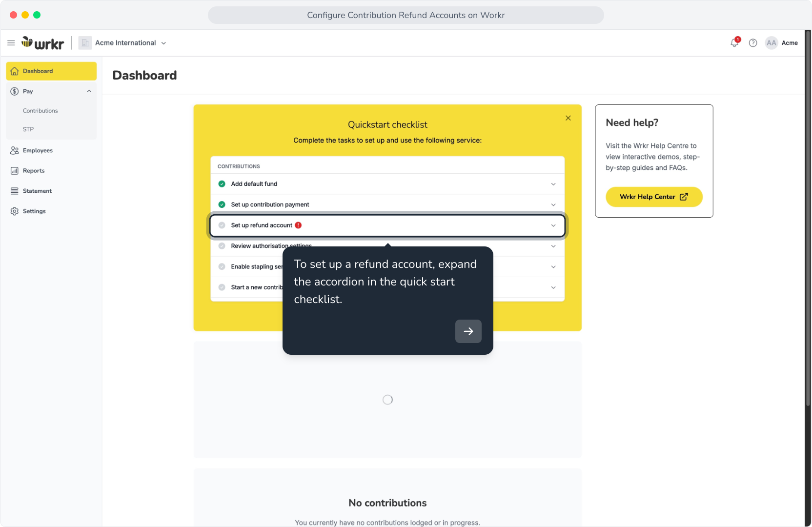This screenshot has width=812, height=527.
Task: Click the red alert icon beside refund account
Action: click(298, 225)
